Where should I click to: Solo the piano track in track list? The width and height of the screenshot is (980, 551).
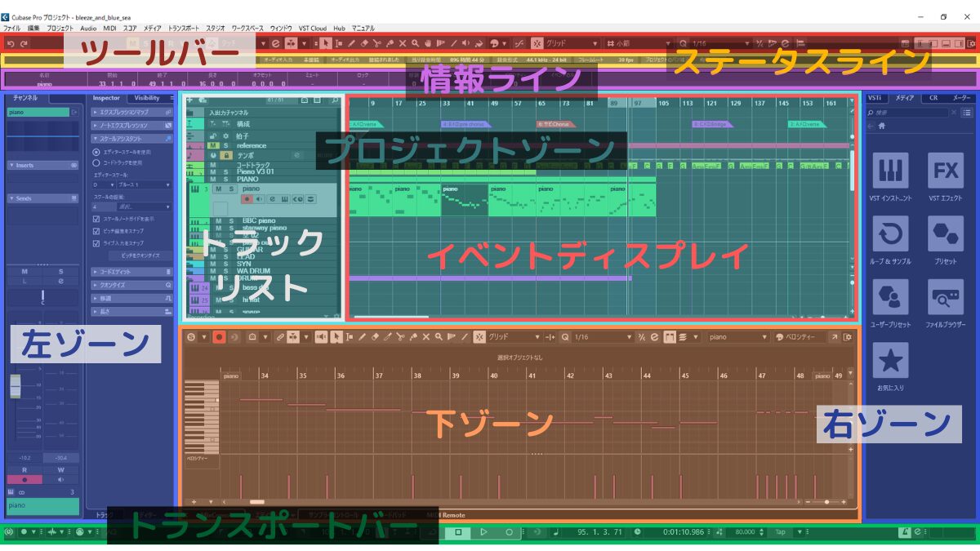[233, 189]
